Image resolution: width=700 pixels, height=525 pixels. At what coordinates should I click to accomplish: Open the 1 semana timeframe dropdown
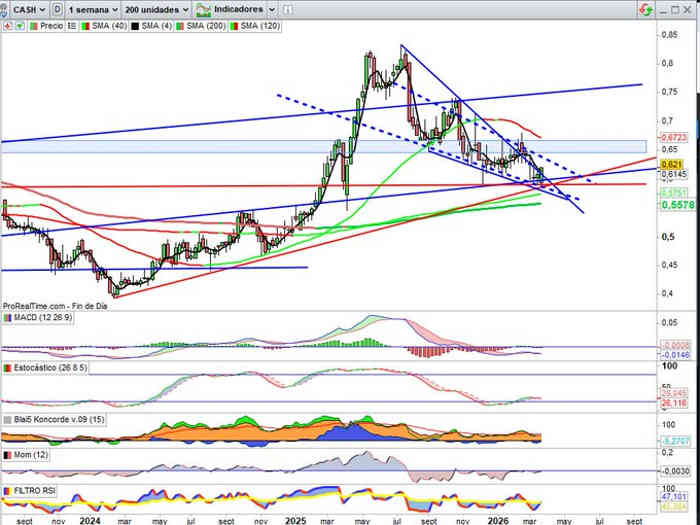tap(93, 8)
